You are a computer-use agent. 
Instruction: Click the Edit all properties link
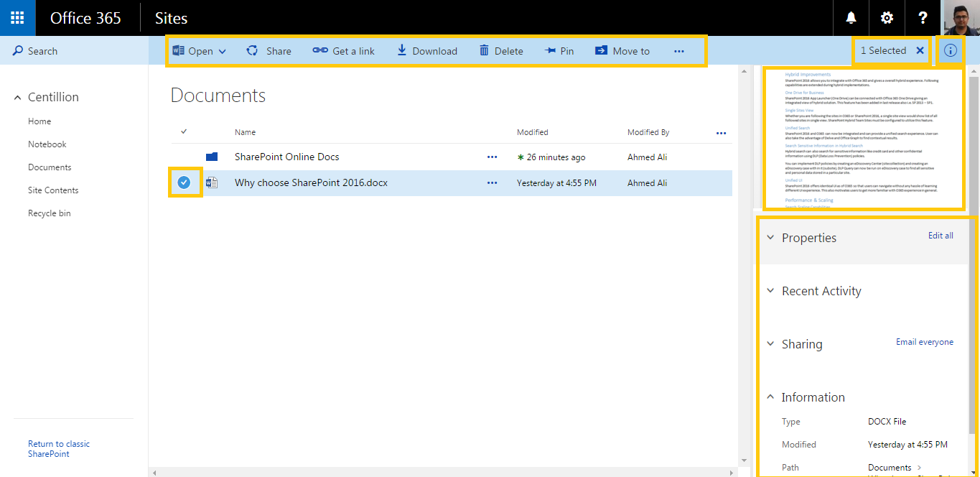pyautogui.click(x=941, y=236)
